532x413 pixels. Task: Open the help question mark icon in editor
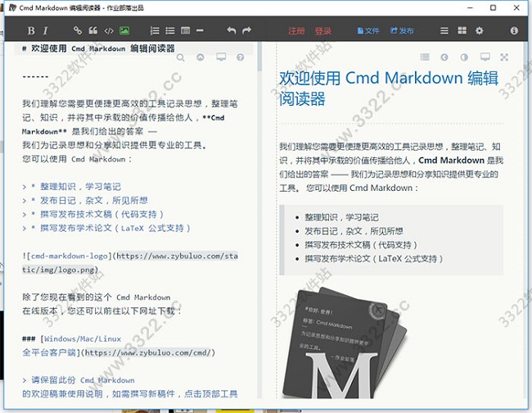pyautogui.click(x=240, y=57)
